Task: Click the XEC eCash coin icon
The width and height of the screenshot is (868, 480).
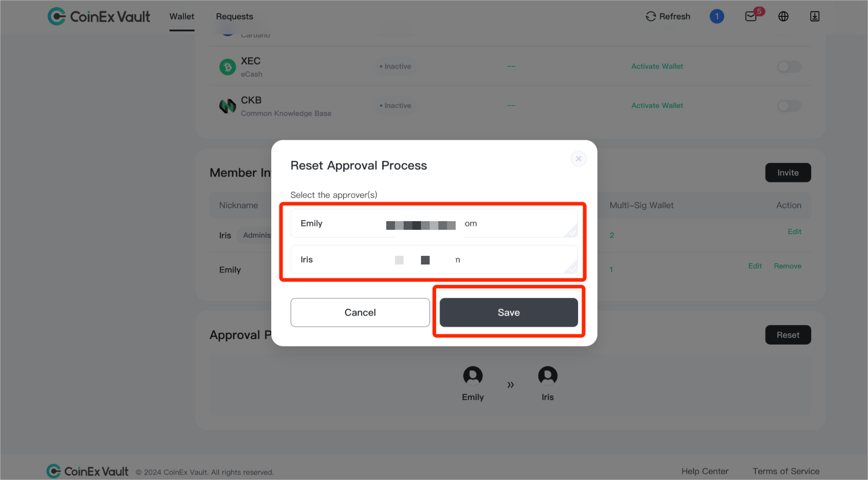Action: click(x=227, y=67)
